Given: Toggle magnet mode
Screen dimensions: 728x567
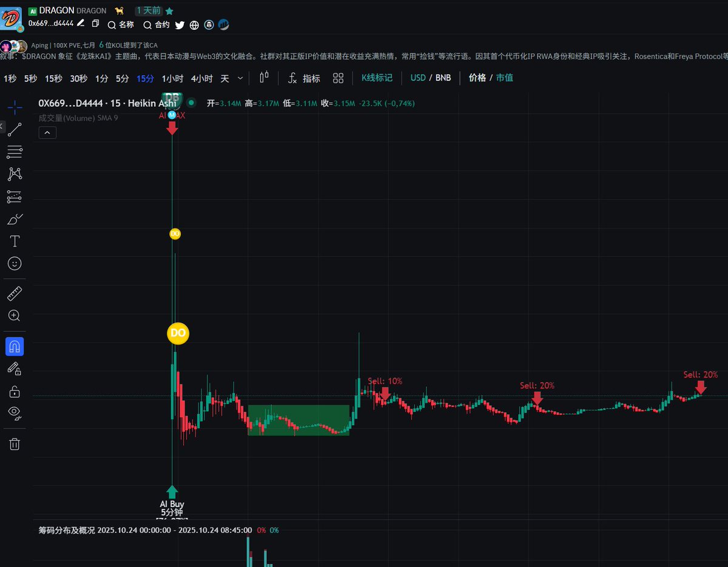Looking at the screenshot, I should pos(15,346).
